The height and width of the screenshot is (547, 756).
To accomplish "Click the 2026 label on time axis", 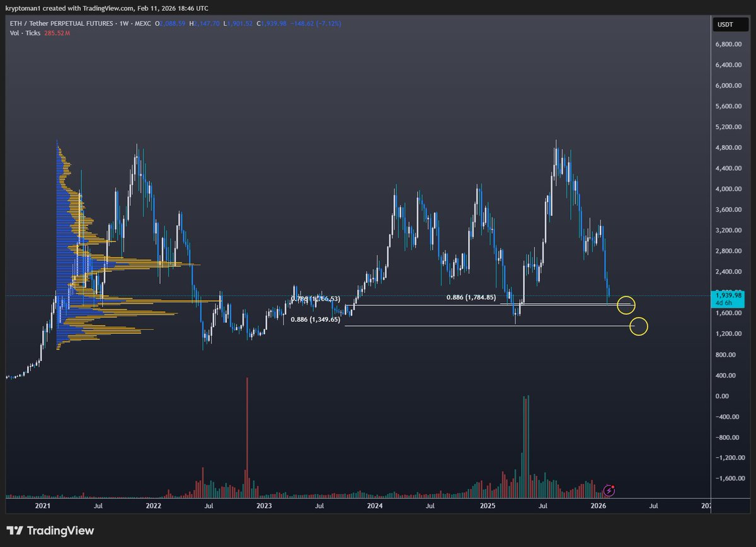I will [598, 505].
